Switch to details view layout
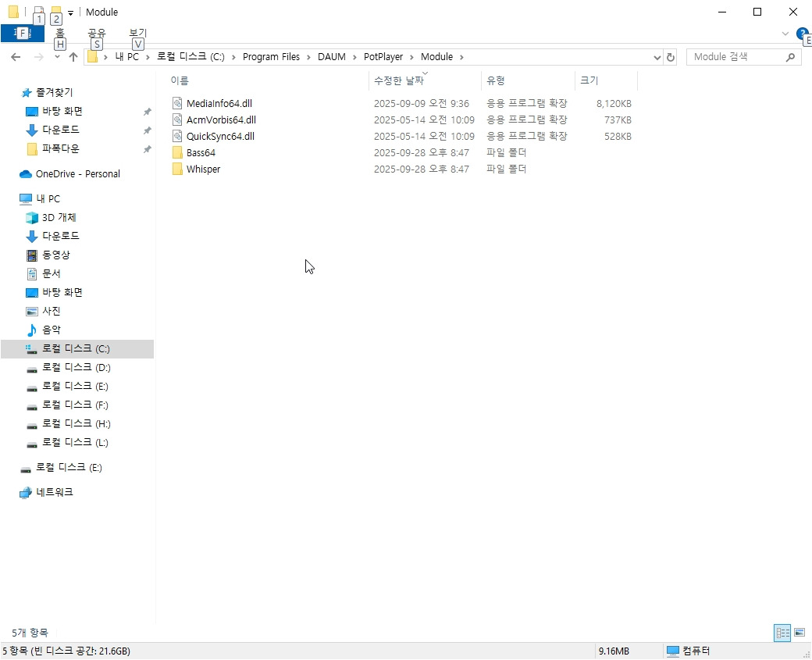Screen dimensions: 812x660 click(782, 633)
